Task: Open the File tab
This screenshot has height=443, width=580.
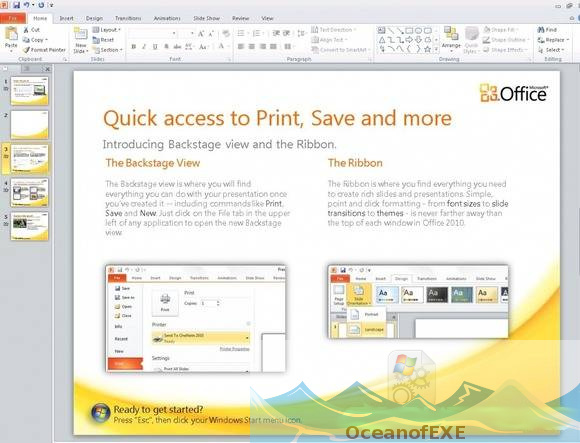Action: point(13,18)
